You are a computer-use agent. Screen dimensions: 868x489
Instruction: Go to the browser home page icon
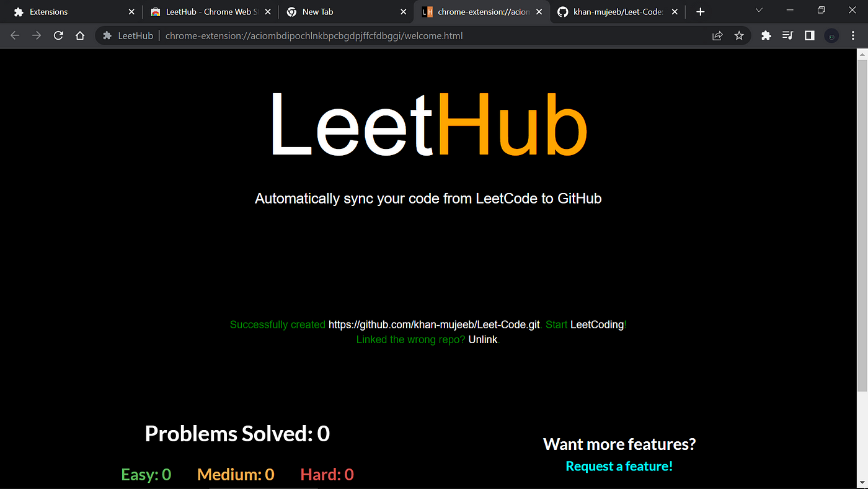coord(80,36)
